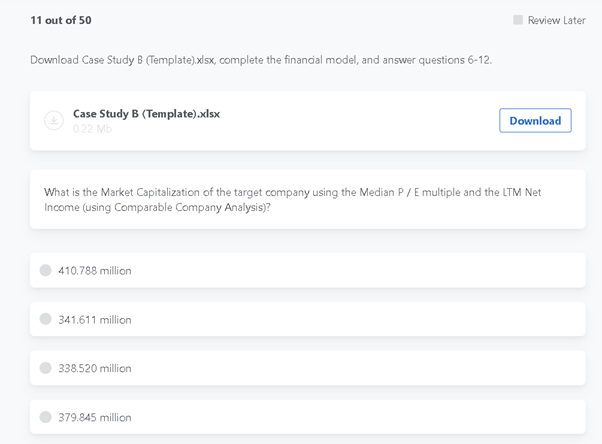602x444 pixels.
Task: Select the 410.788 million radio button
Action: point(45,270)
